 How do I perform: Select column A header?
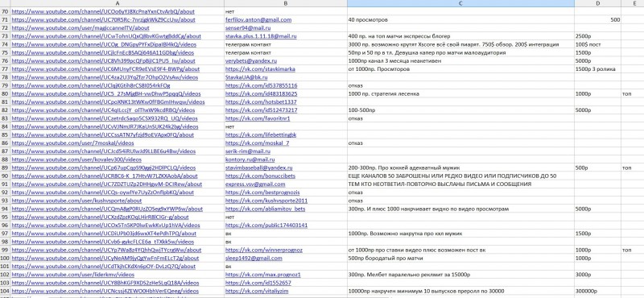[x=117, y=3]
